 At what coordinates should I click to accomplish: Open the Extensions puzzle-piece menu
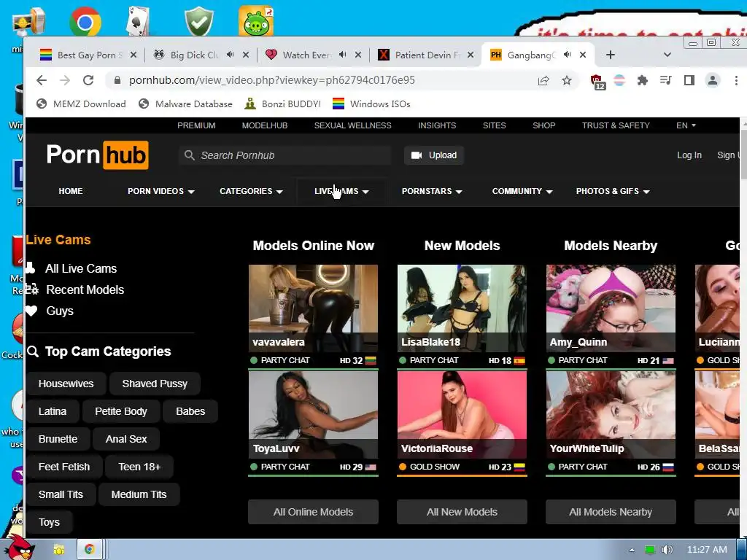pyautogui.click(x=642, y=80)
